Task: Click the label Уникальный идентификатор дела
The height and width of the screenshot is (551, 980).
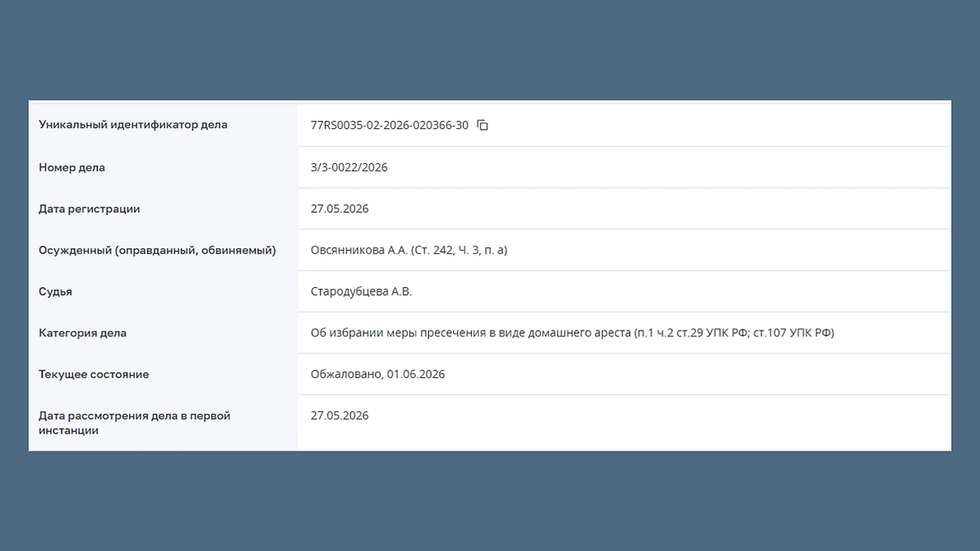Action: pos(133,125)
